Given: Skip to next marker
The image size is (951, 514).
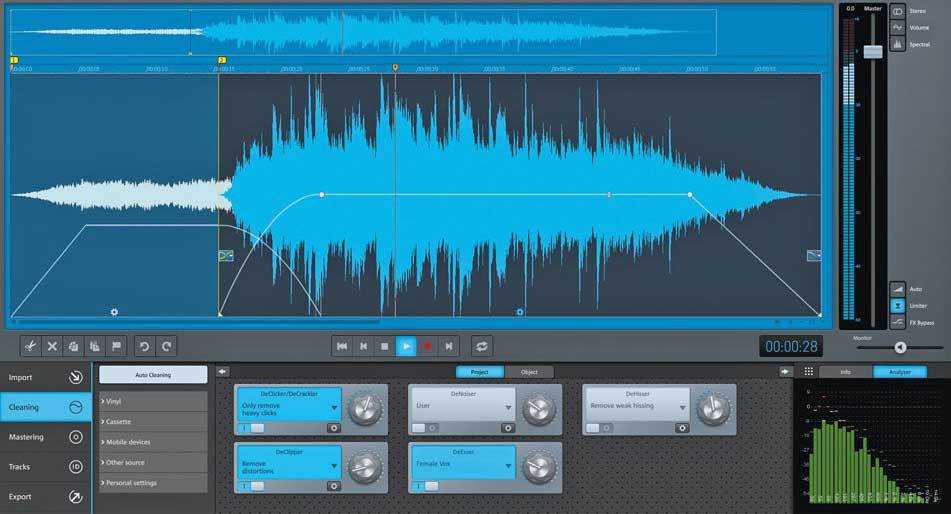Looking at the screenshot, I should click(x=448, y=347).
